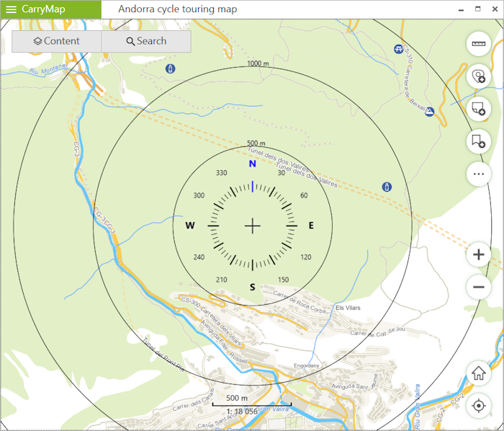
Task: Click the add location pin button
Action: [x=478, y=76]
